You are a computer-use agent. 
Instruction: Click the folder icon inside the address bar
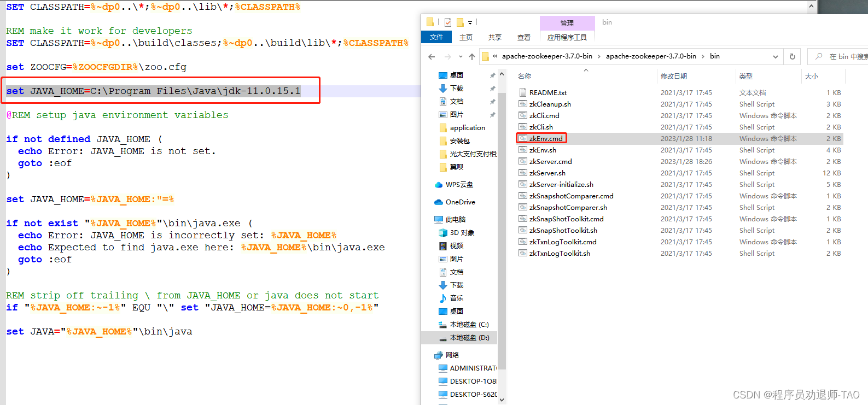(485, 56)
